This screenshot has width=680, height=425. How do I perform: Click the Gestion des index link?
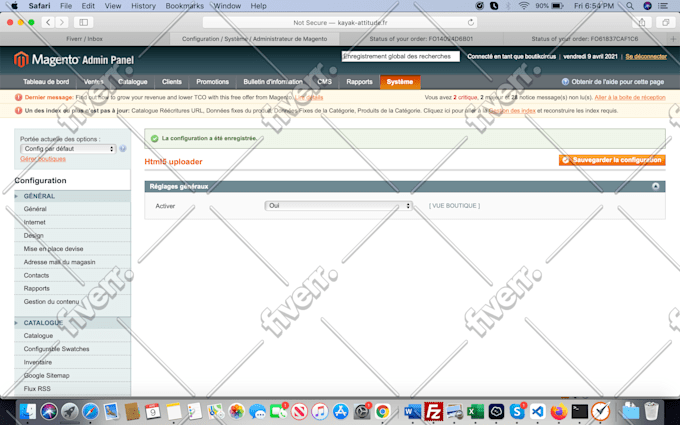[x=512, y=111]
